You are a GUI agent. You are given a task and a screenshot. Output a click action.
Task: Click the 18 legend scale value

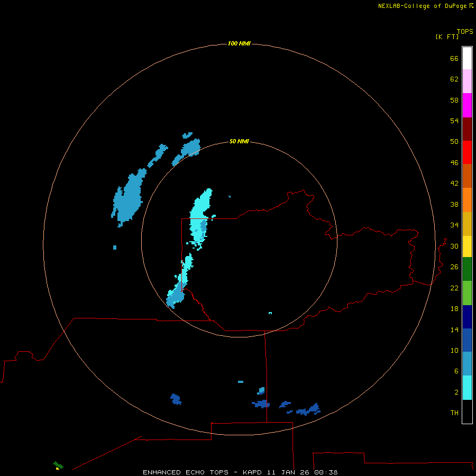pyautogui.click(x=454, y=308)
